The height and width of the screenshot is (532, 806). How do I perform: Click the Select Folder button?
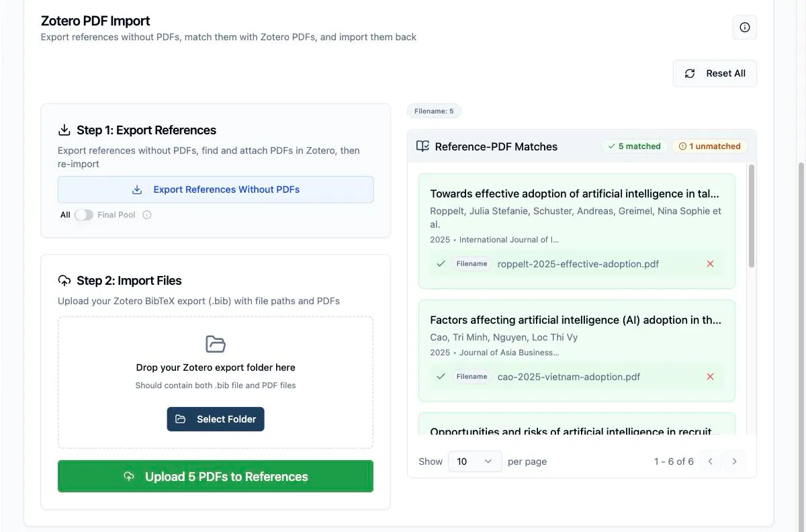[x=216, y=419]
